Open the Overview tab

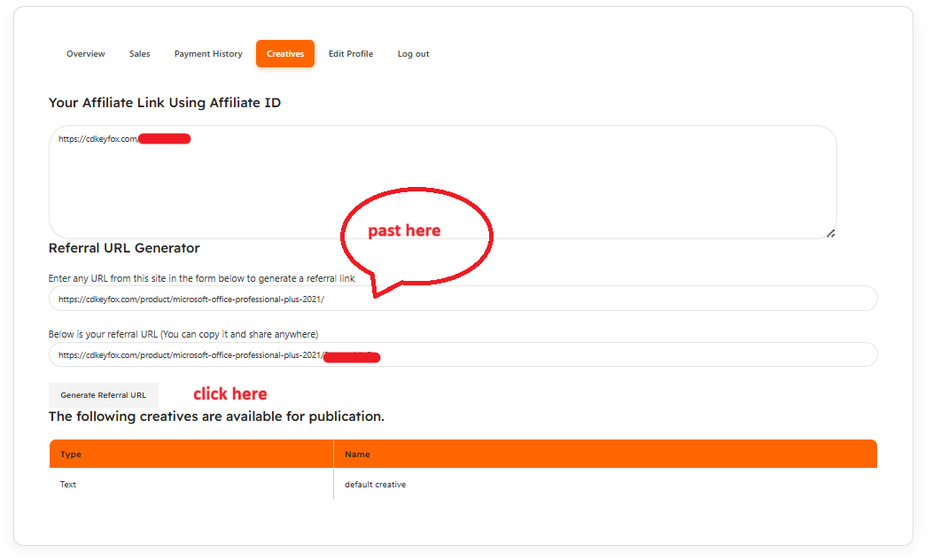click(x=86, y=54)
